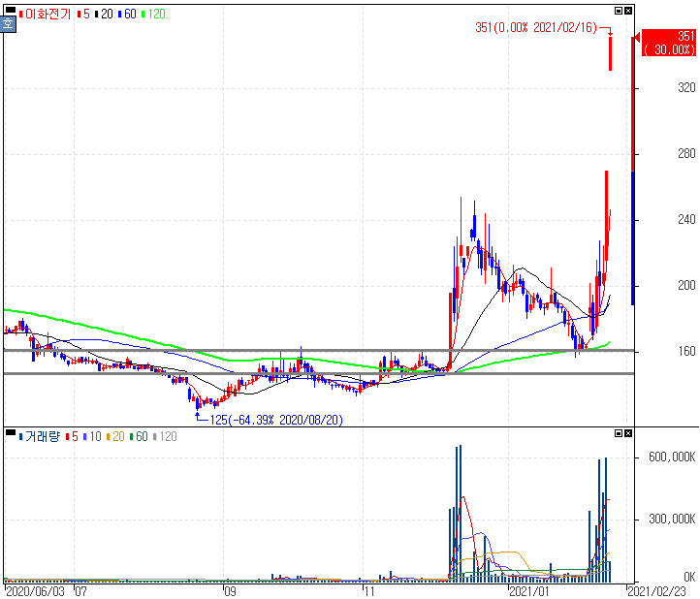700x599 pixels.
Task: Click the 300,000K volume axis label
Action: coord(672,520)
